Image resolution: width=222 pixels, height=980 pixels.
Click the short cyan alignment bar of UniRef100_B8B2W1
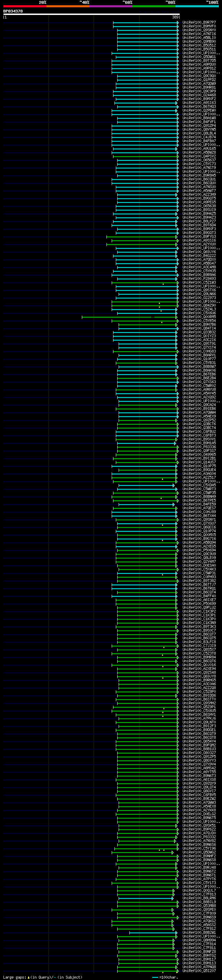153,932
